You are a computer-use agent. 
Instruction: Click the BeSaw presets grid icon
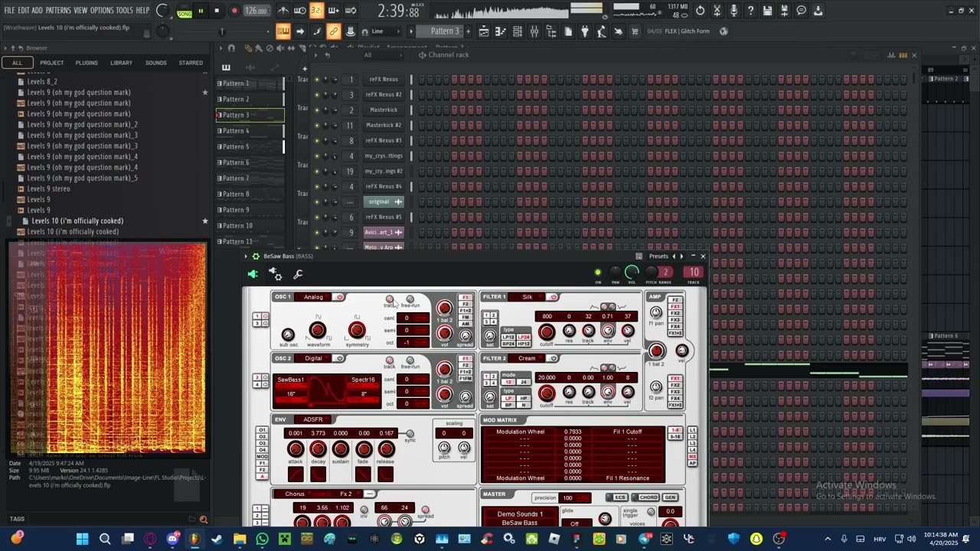639,256
